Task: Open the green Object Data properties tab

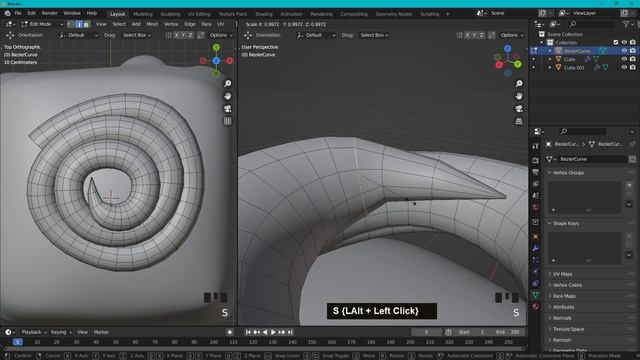Action: tap(536, 294)
